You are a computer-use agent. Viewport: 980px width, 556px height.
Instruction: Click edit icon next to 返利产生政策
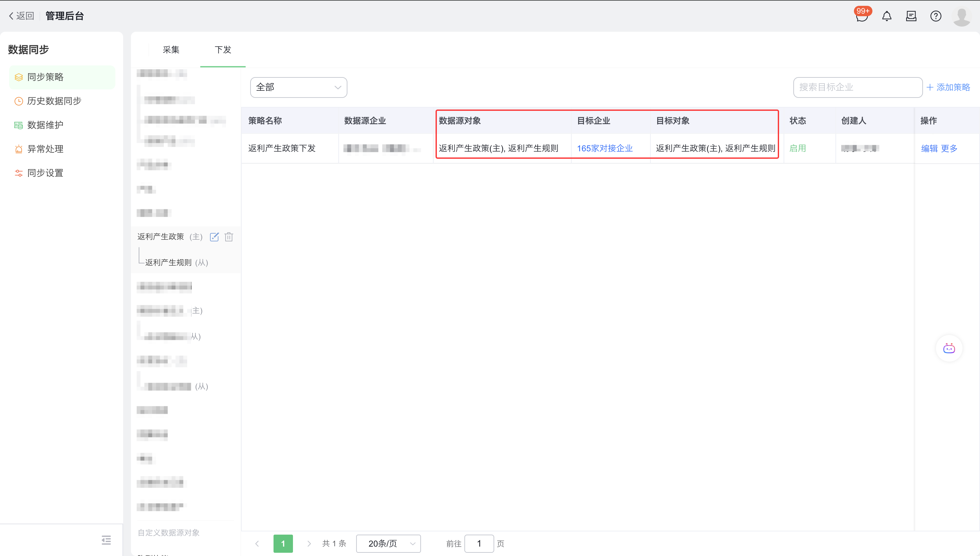click(x=214, y=237)
